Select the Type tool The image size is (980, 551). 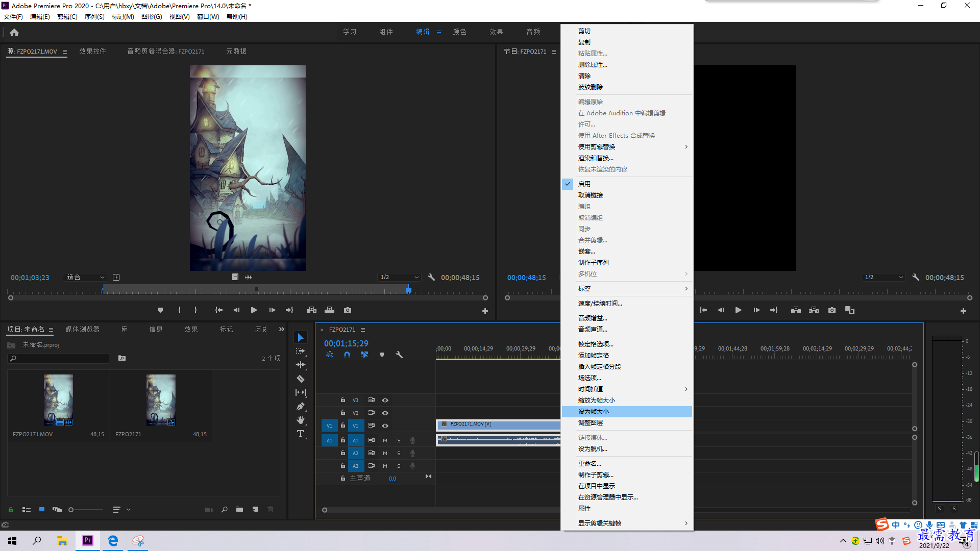click(x=301, y=434)
